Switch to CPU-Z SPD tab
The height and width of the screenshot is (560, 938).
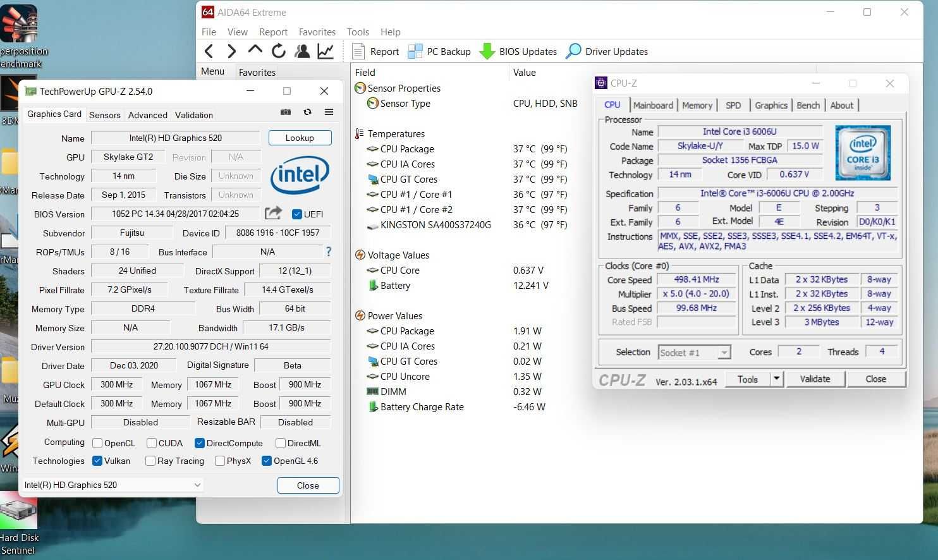point(733,106)
